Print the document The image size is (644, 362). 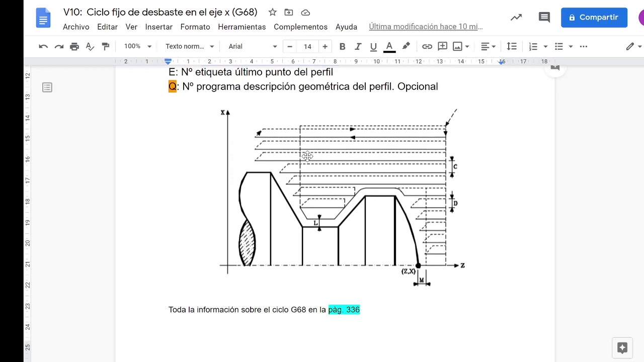(x=74, y=46)
